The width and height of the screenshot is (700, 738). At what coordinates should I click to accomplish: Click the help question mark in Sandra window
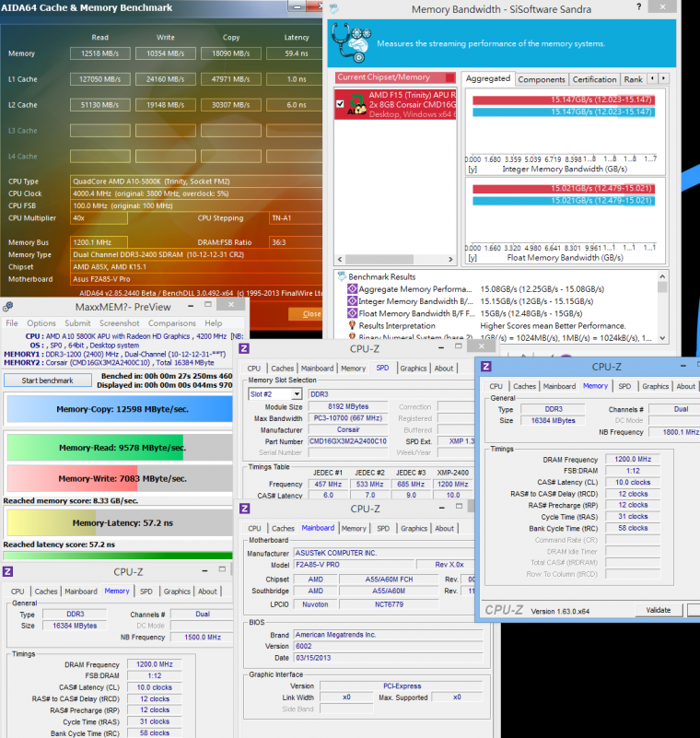[639, 6]
